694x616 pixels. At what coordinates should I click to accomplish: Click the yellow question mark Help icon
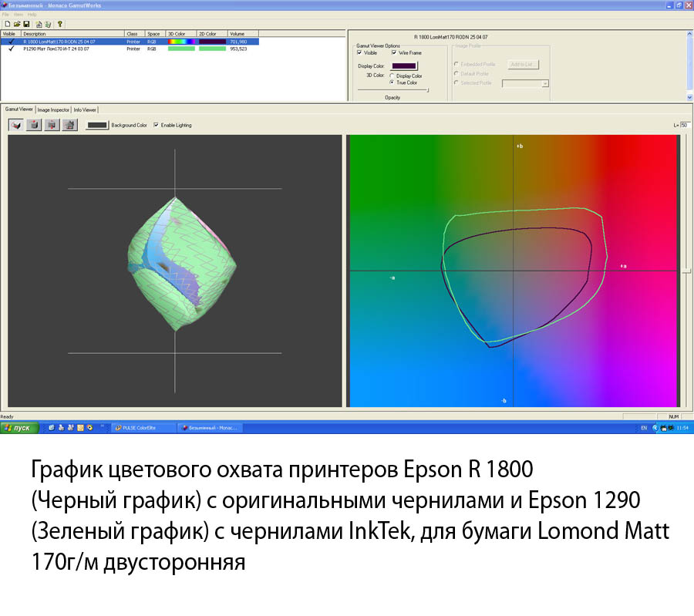59,24
